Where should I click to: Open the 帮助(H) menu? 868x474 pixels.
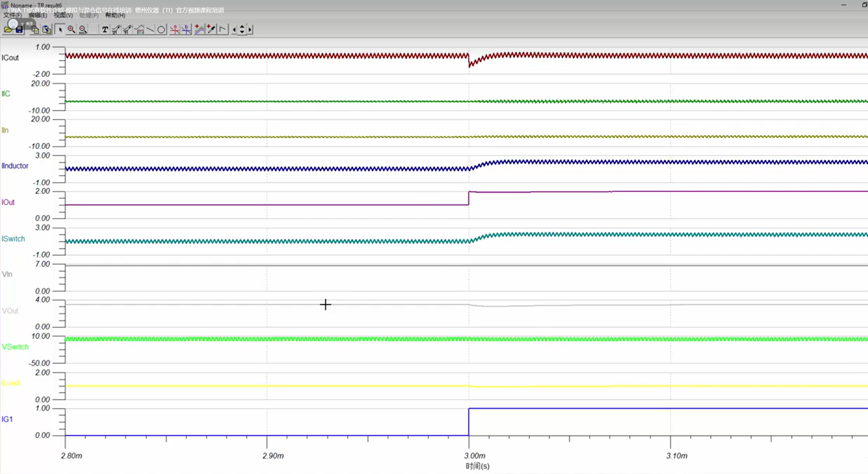pos(115,15)
